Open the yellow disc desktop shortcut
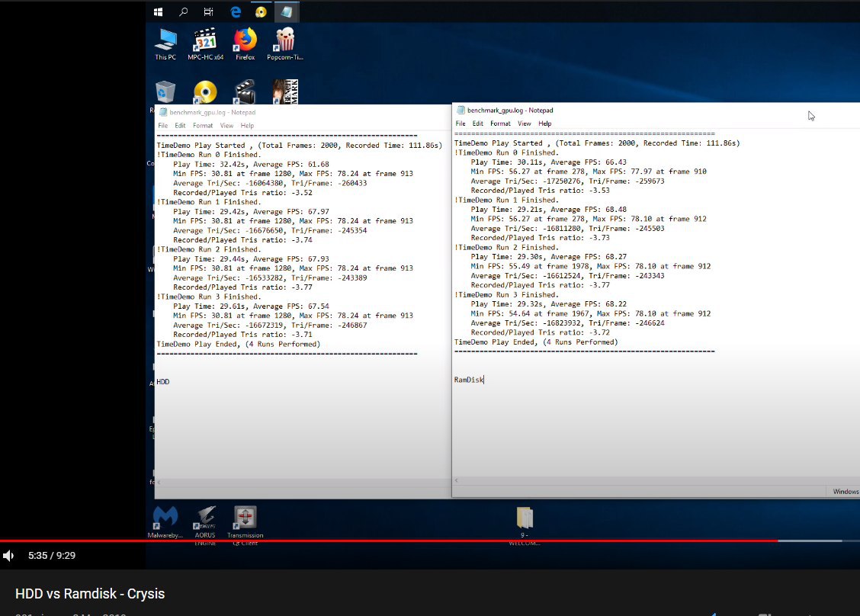The image size is (860, 616). pyautogui.click(x=205, y=91)
